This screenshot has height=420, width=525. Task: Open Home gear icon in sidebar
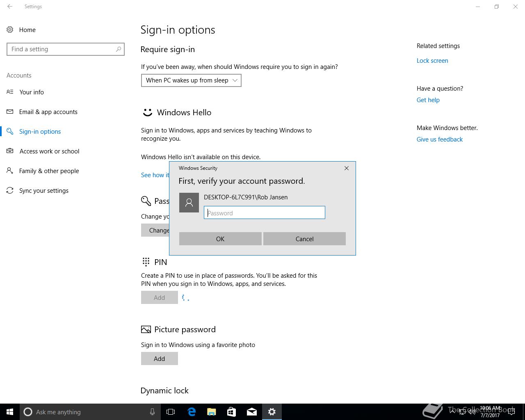coord(10,30)
